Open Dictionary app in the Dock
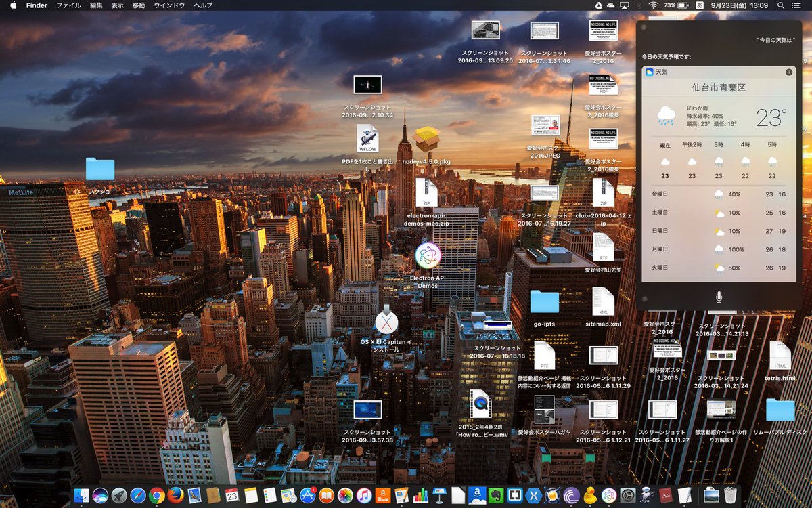 (665, 495)
